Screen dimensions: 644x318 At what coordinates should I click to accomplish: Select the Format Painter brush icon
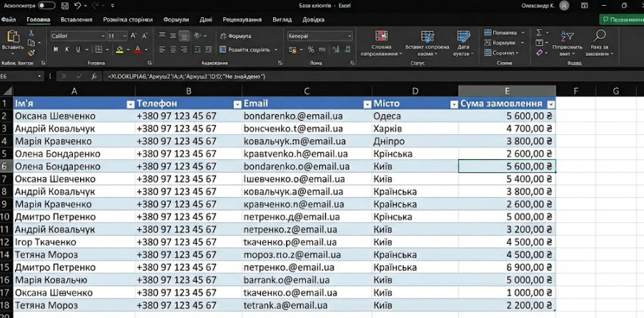[x=31, y=53]
